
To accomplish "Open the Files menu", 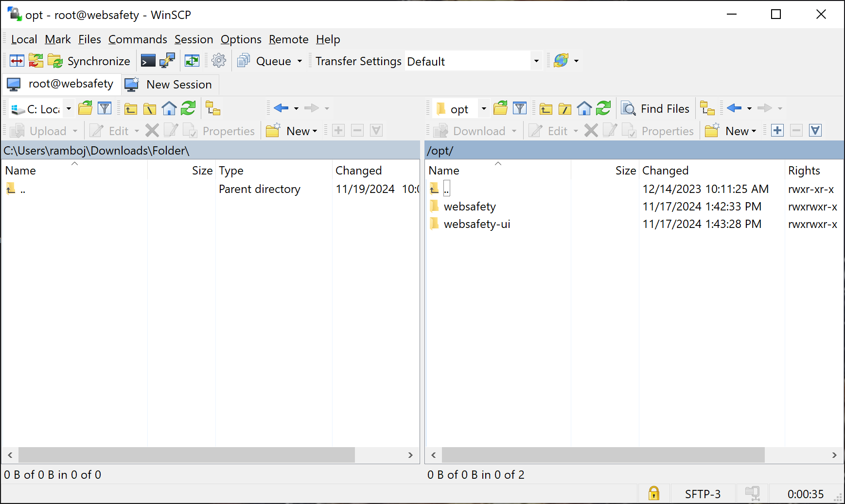I will click(x=89, y=39).
